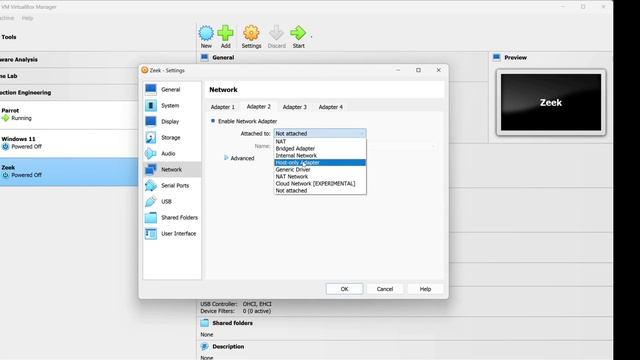The image size is (640, 360).
Task: Open System settings category
Action: [x=172, y=105]
